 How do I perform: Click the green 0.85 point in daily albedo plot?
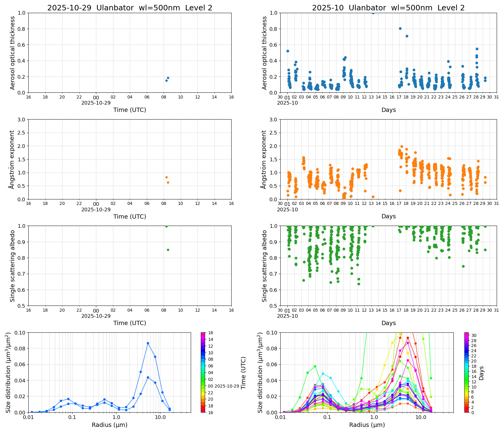[168, 250]
